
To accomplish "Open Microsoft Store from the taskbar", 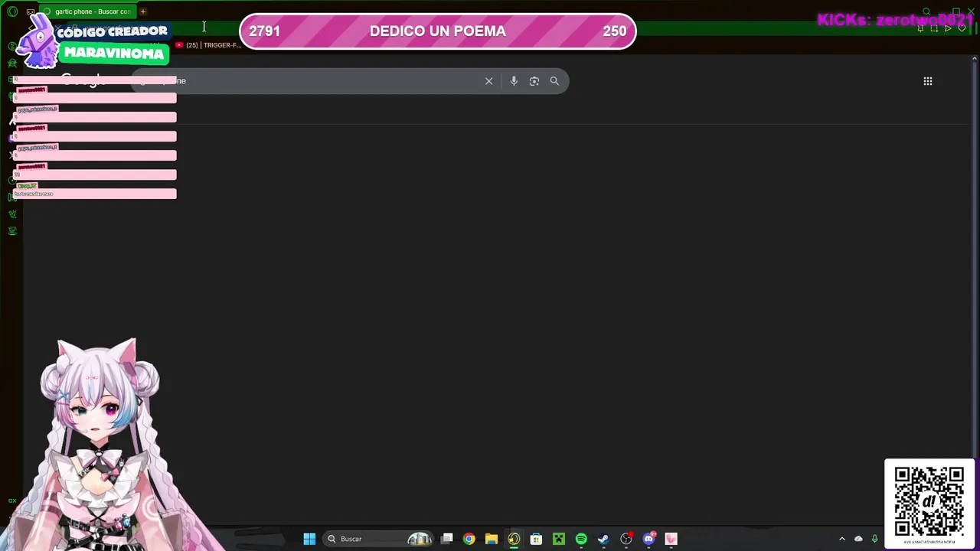I will coord(536,539).
